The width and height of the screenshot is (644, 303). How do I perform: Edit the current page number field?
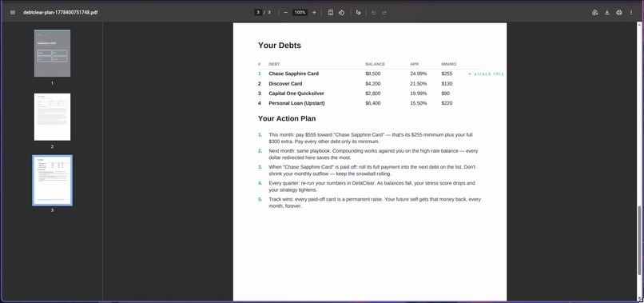point(258,12)
